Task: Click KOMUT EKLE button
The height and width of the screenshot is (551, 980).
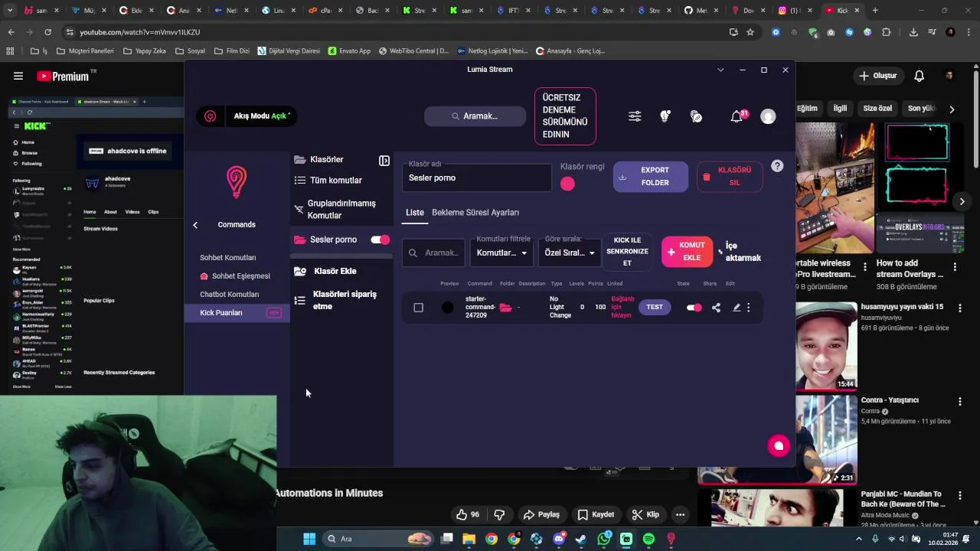Action: [x=687, y=252]
